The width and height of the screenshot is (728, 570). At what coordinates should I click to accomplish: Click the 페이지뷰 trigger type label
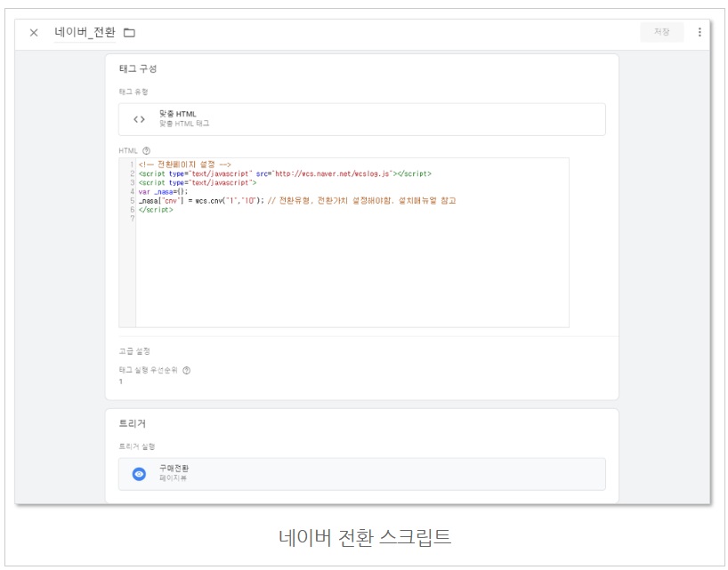[174, 478]
